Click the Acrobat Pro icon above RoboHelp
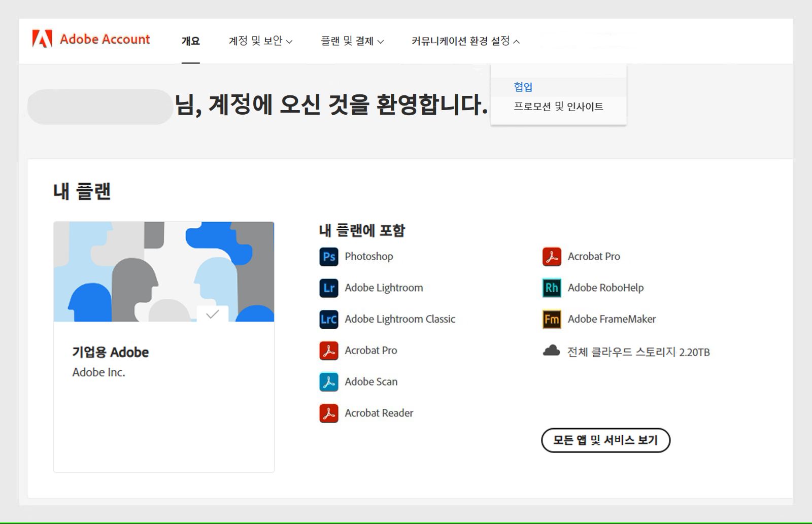 pos(552,257)
